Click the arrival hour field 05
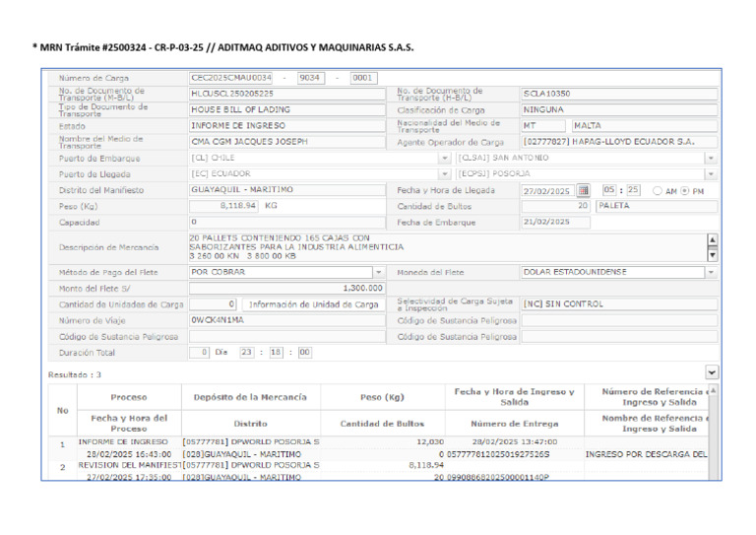Image resolution: width=756 pixels, height=535 pixels. [x=609, y=190]
